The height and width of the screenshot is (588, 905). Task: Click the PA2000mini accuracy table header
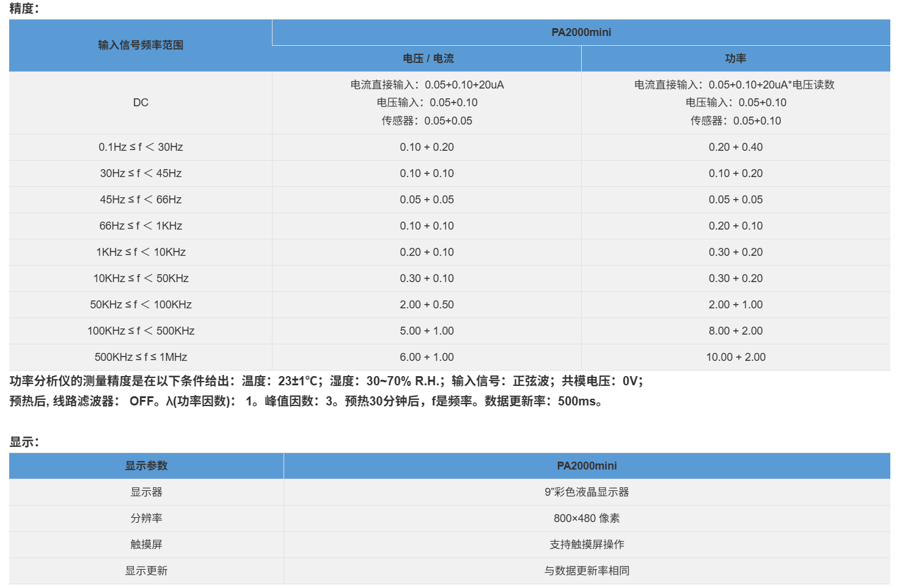tap(581, 32)
